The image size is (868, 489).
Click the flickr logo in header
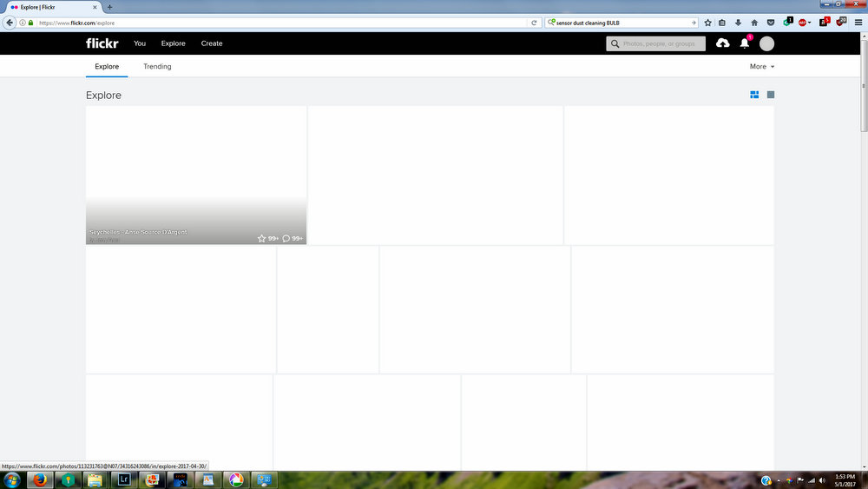tap(102, 43)
